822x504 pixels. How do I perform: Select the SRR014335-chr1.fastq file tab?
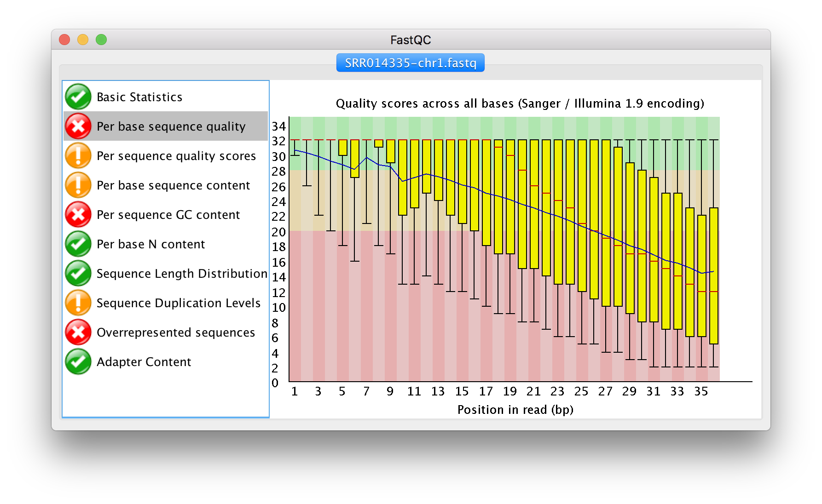410,63
